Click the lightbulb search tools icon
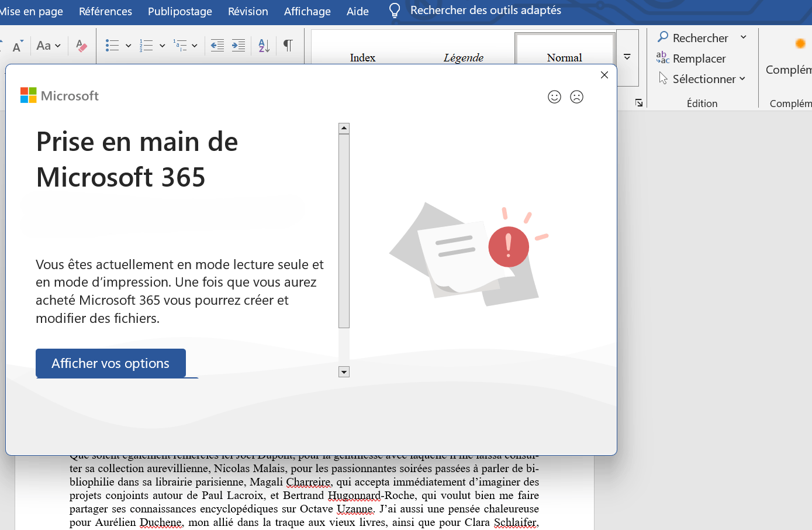Image resolution: width=812 pixels, height=530 pixels. (395, 11)
